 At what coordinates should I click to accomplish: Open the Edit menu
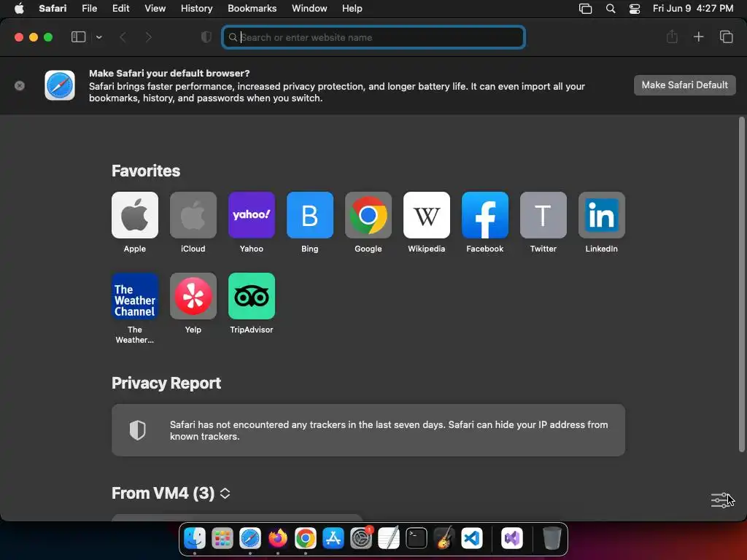point(120,9)
